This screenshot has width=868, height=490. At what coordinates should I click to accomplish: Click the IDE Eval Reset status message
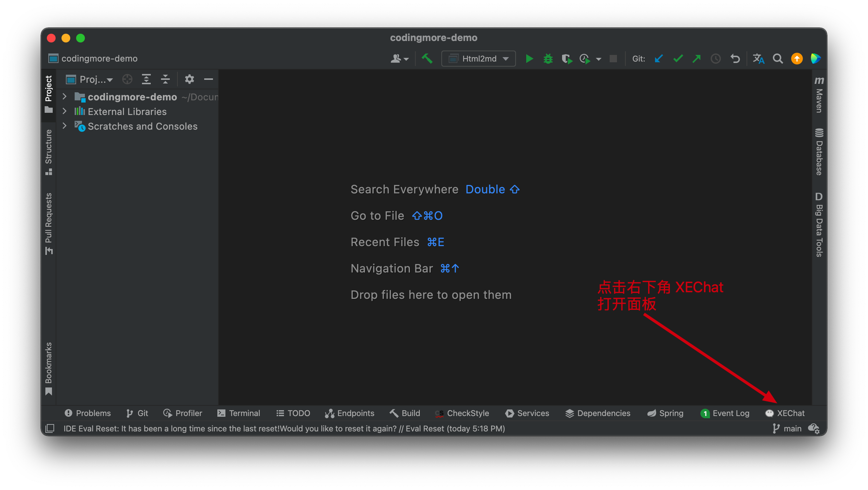(x=284, y=428)
